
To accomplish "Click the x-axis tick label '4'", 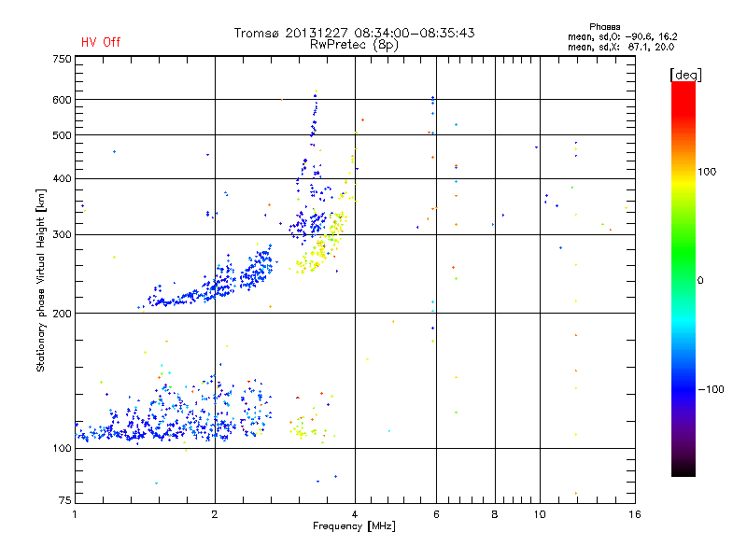I will (355, 514).
